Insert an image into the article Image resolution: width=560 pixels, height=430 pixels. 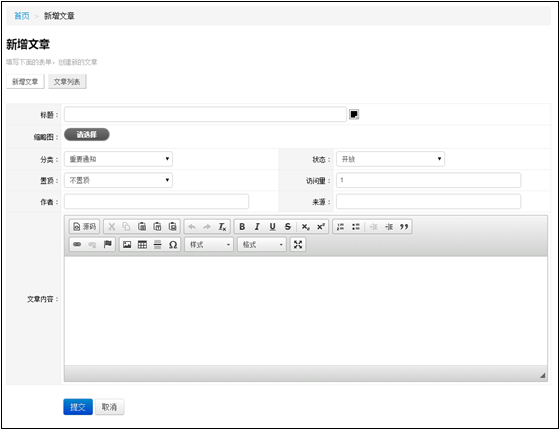coord(127,245)
